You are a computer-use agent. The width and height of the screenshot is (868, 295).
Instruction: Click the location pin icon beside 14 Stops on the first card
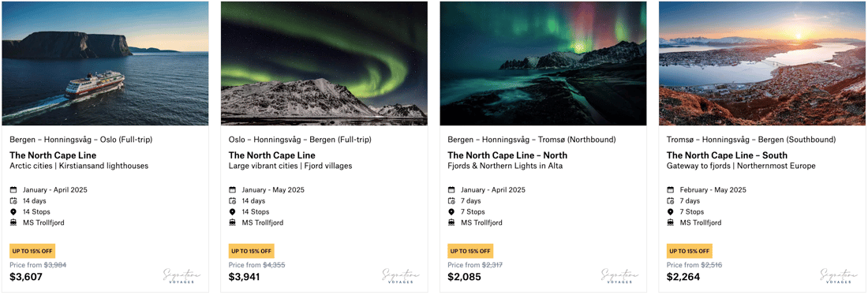(14, 212)
